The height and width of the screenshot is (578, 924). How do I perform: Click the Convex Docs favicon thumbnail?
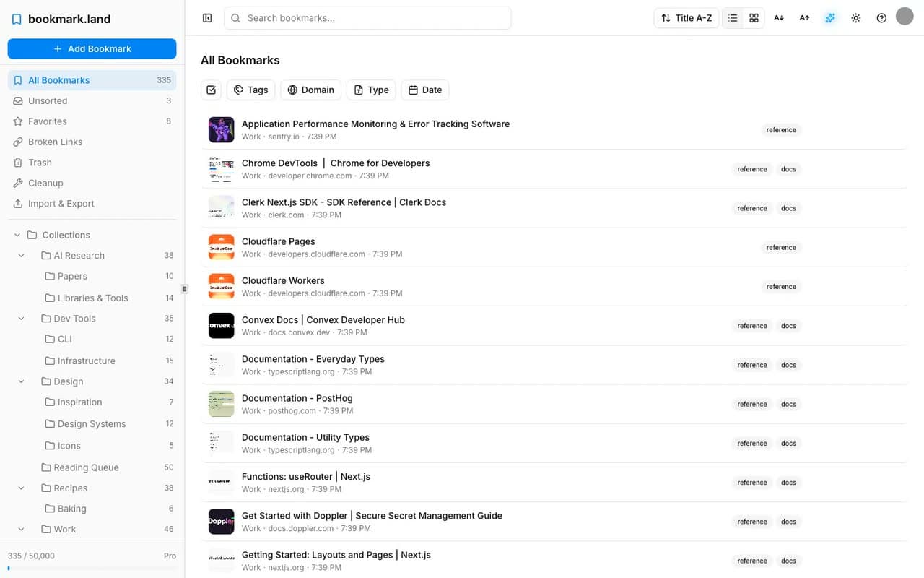(x=221, y=326)
